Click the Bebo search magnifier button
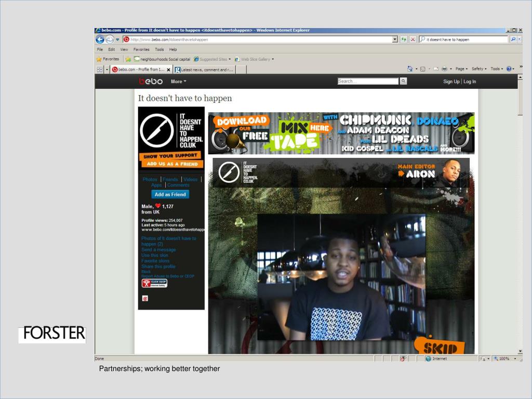This screenshot has width=532, height=399. [x=403, y=81]
